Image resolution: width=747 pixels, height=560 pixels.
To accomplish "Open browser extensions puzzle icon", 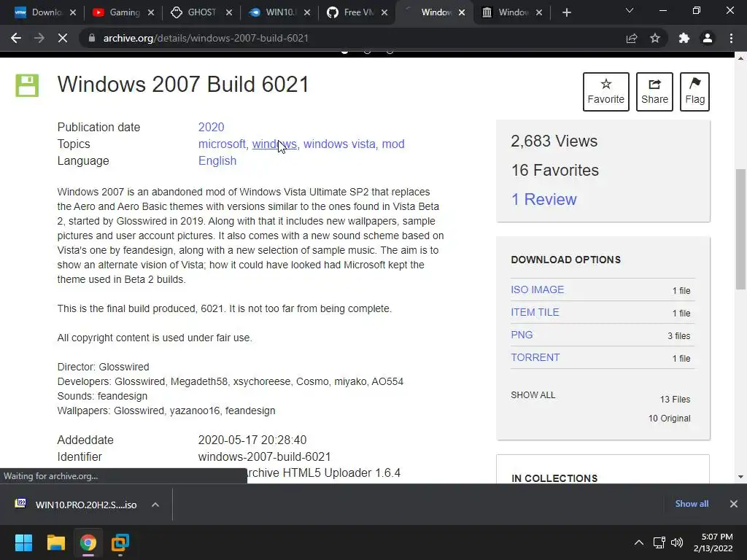I will point(684,38).
